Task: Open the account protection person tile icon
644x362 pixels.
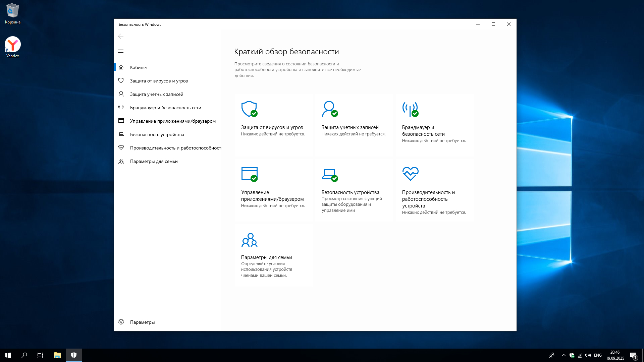Action: (x=329, y=109)
